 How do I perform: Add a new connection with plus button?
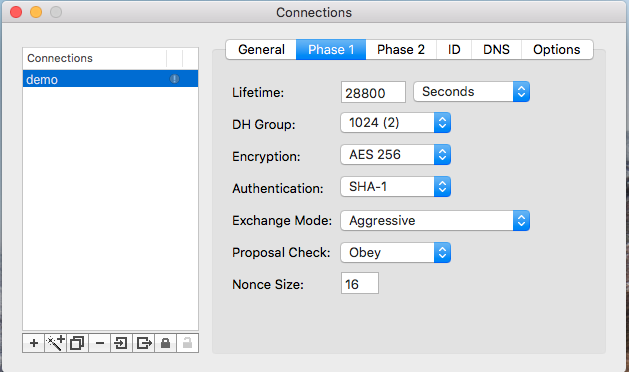(34, 343)
